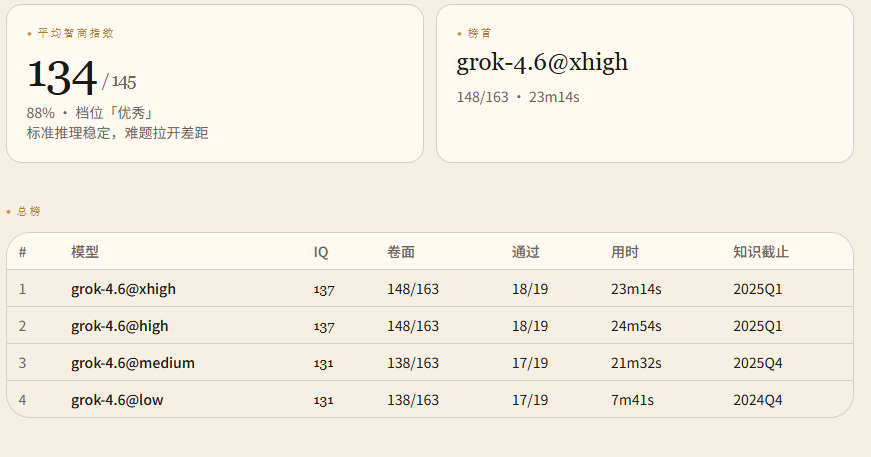Click the 总榜 section heading
This screenshot has width=871, height=457.
coord(28,211)
